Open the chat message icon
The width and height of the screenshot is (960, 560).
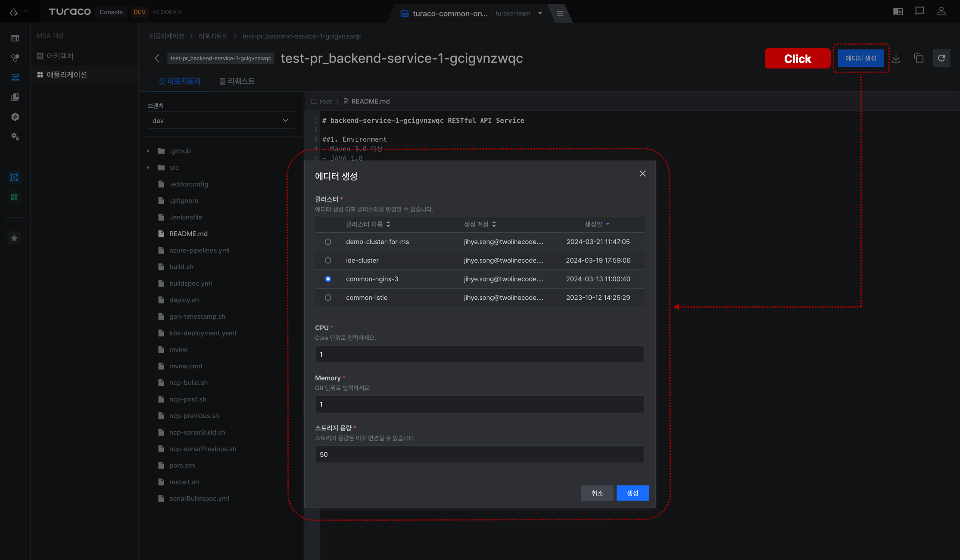tap(920, 11)
